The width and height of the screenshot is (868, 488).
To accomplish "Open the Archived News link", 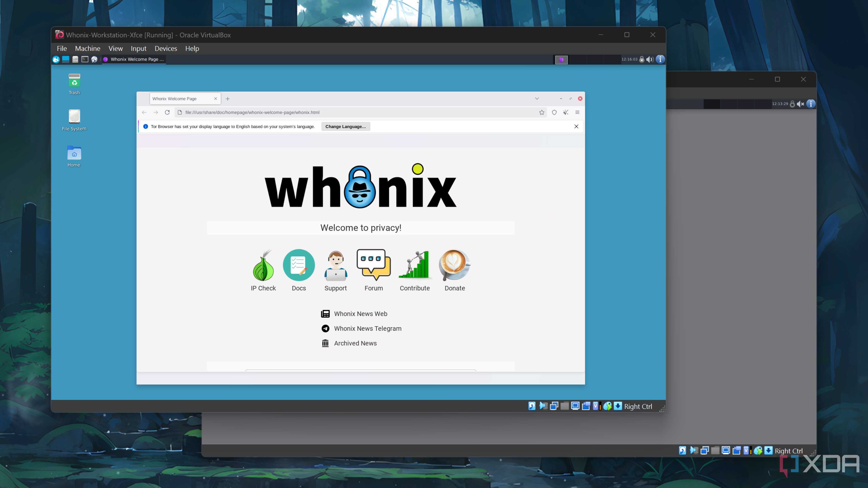I will click(349, 343).
